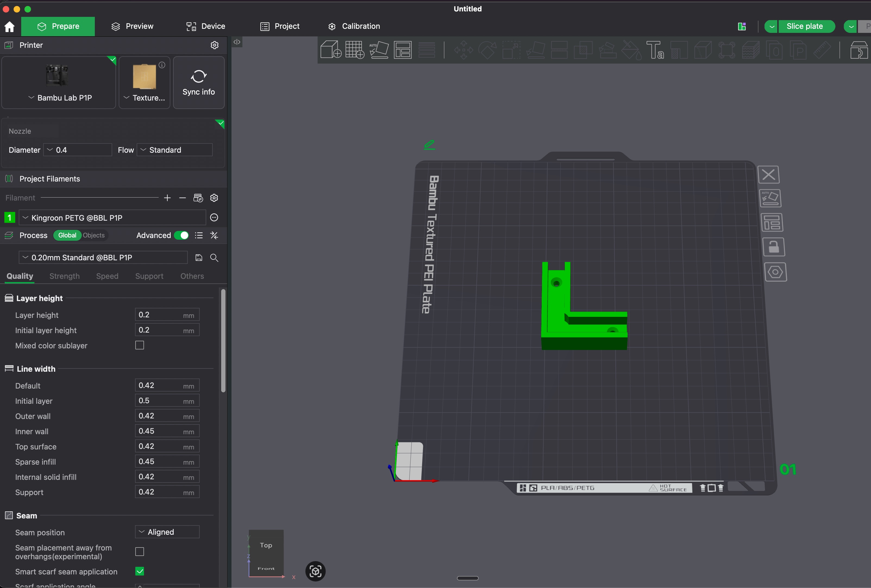
Task: Click the Layer height input field
Action: (x=167, y=315)
